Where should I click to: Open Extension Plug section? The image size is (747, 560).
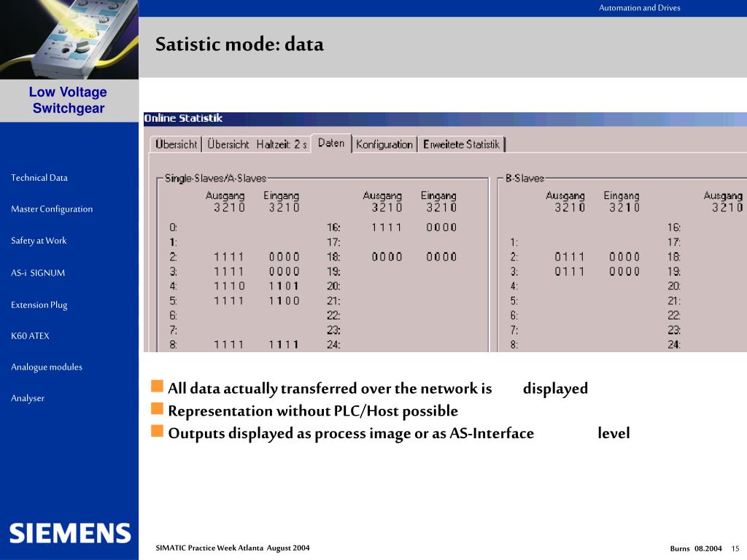click(39, 305)
